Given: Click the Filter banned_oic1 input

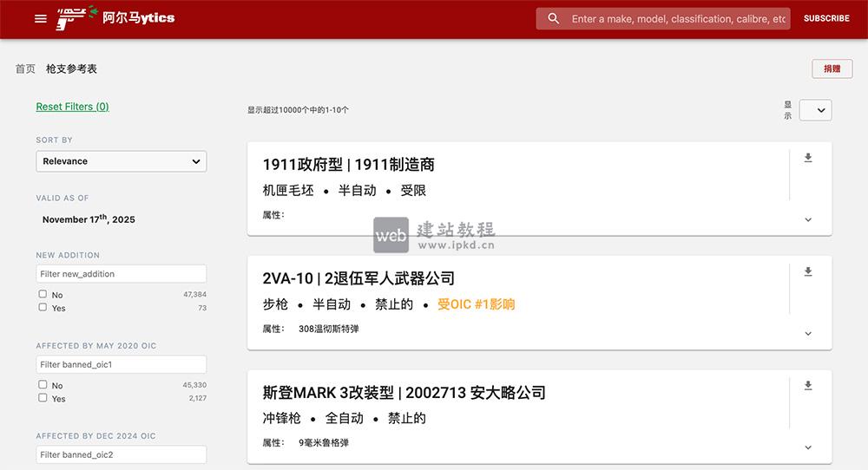Looking at the screenshot, I should (x=122, y=364).
